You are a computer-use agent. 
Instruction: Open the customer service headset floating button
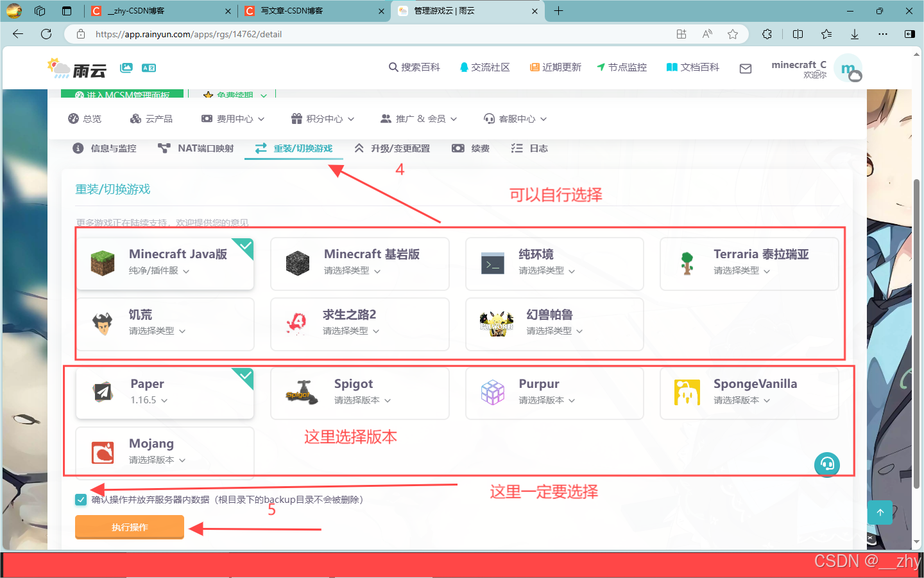coord(827,464)
